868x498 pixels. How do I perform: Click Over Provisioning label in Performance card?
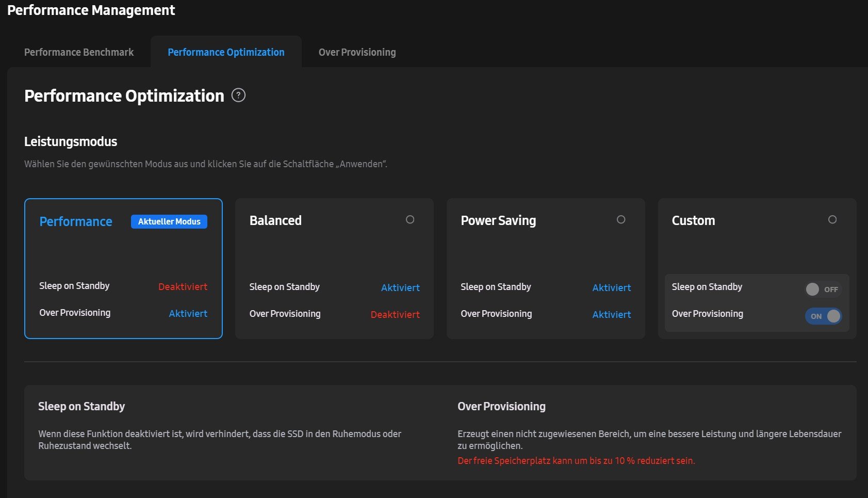pyautogui.click(x=75, y=313)
